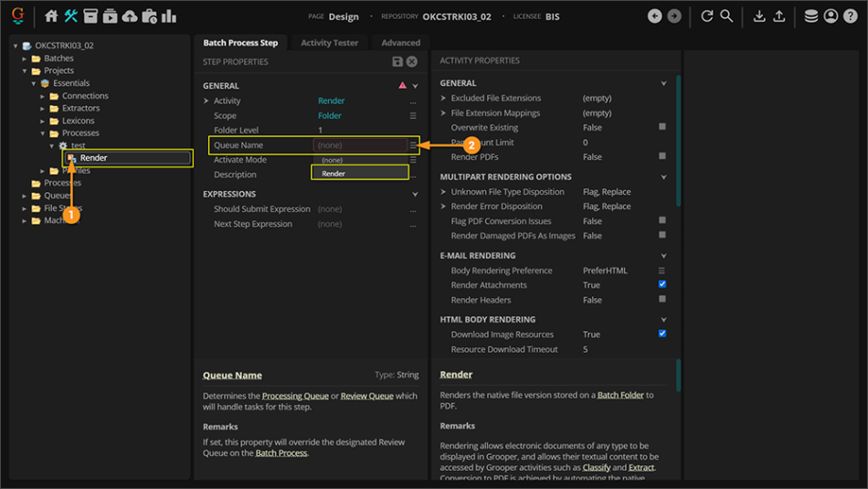Enable the Overwrite Existing checkbox
The width and height of the screenshot is (868, 489).
click(x=662, y=127)
